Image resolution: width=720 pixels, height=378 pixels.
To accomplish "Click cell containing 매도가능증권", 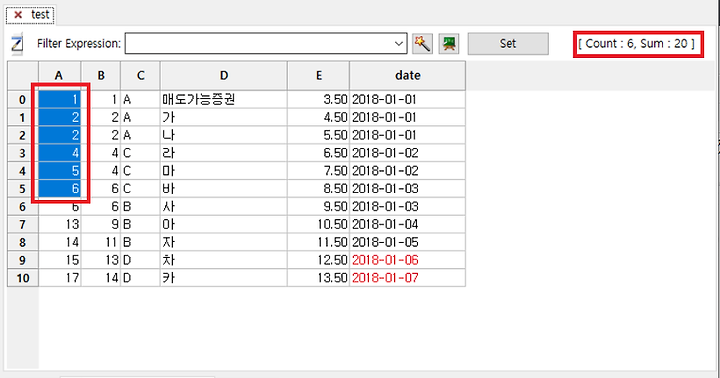I will 224,100.
